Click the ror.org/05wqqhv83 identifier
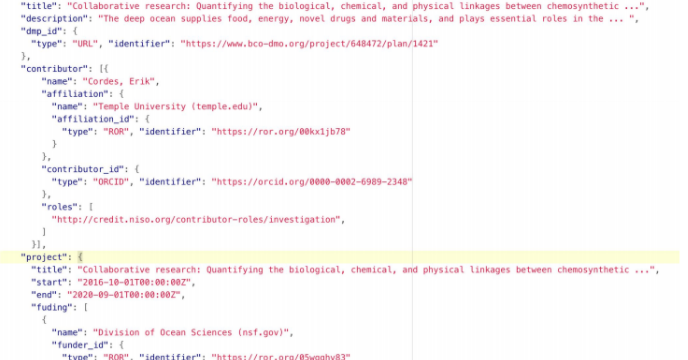The height and width of the screenshot is (360, 688). [281, 356]
